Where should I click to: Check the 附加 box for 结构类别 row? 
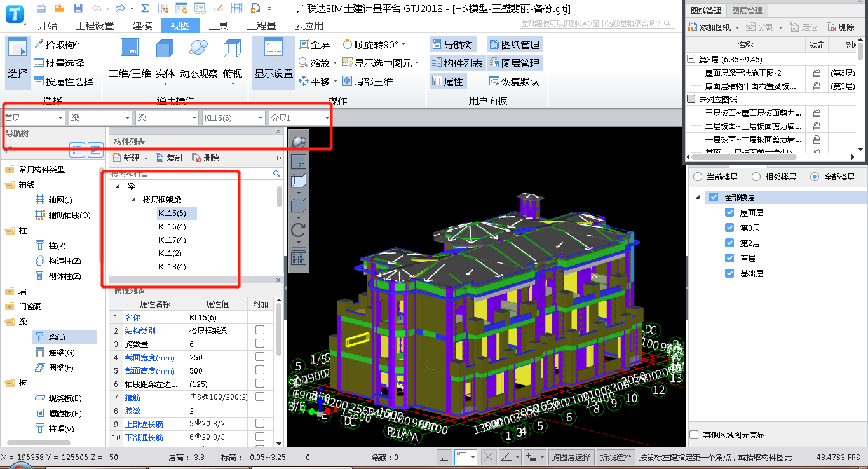260,330
